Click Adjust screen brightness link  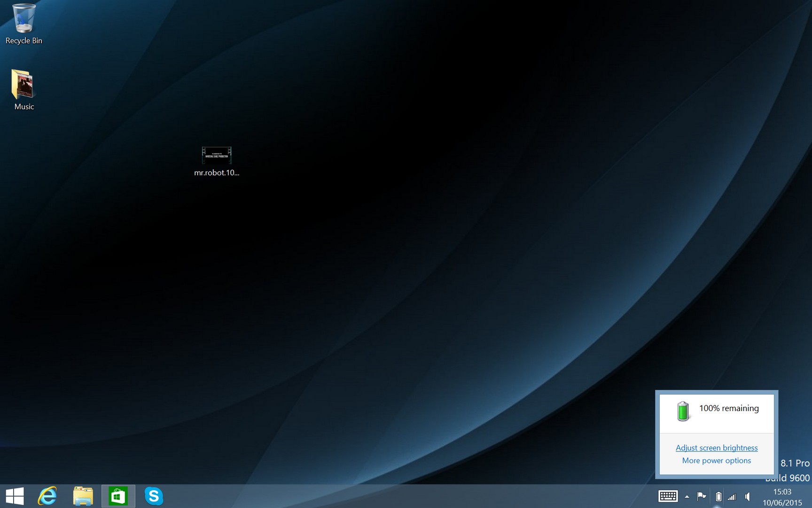point(717,448)
